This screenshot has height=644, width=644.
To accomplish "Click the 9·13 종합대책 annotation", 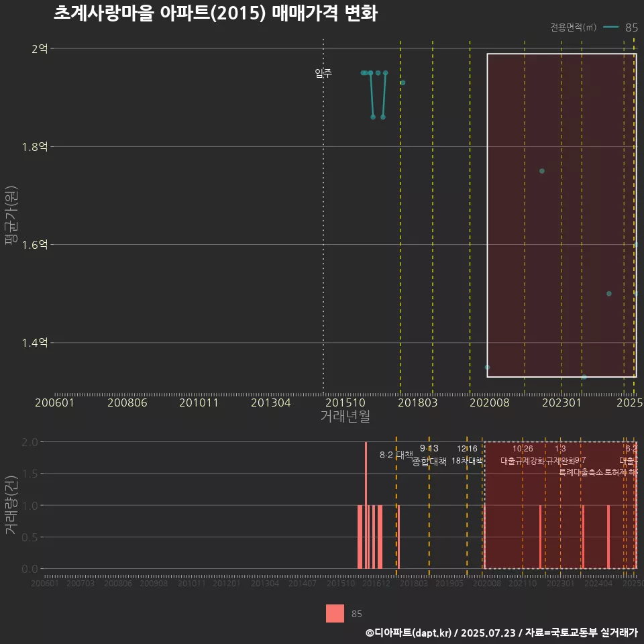I will click(x=429, y=455).
